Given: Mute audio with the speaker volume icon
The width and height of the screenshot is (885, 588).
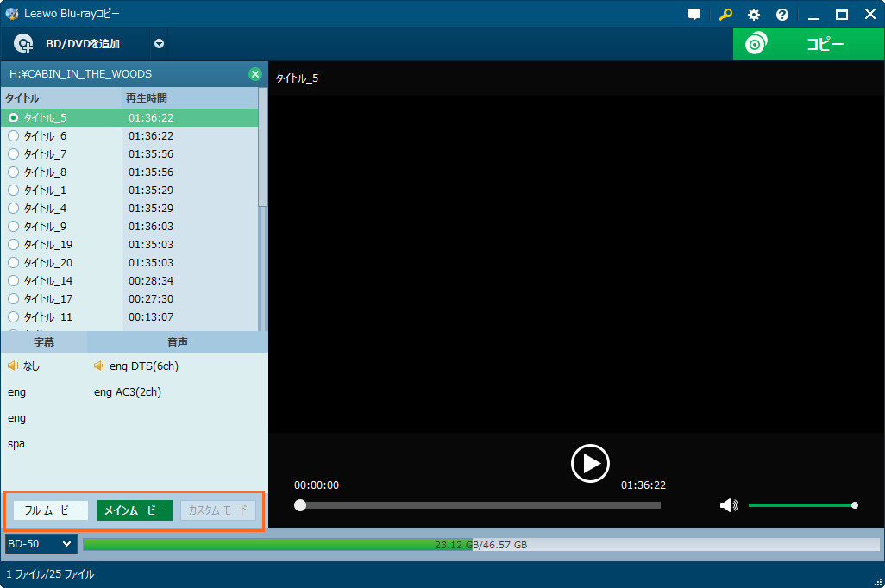Looking at the screenshot, I should (x=729, y=505).
